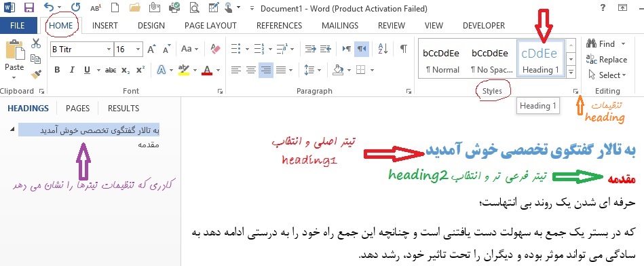The width and height of the screenshot is (644, 266).
Task: Switch to the DESIGN tab
Action: (151, 26)
